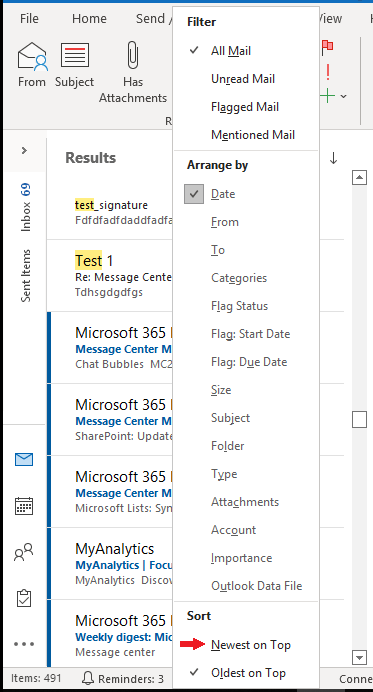The width and height of the screenshot is (373, 692).
Task: Click the red Important exclamation icon
Action: (328, 71)
